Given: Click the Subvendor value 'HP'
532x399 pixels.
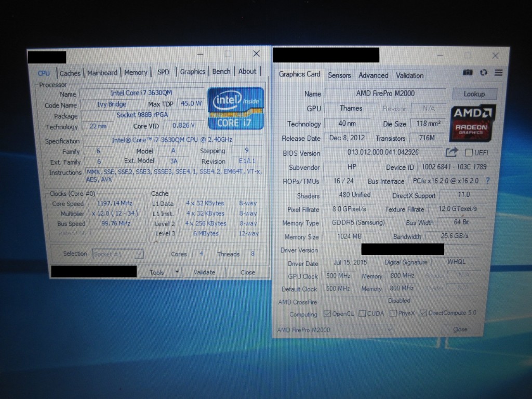Looking at the screenshot, I should 352,167.
